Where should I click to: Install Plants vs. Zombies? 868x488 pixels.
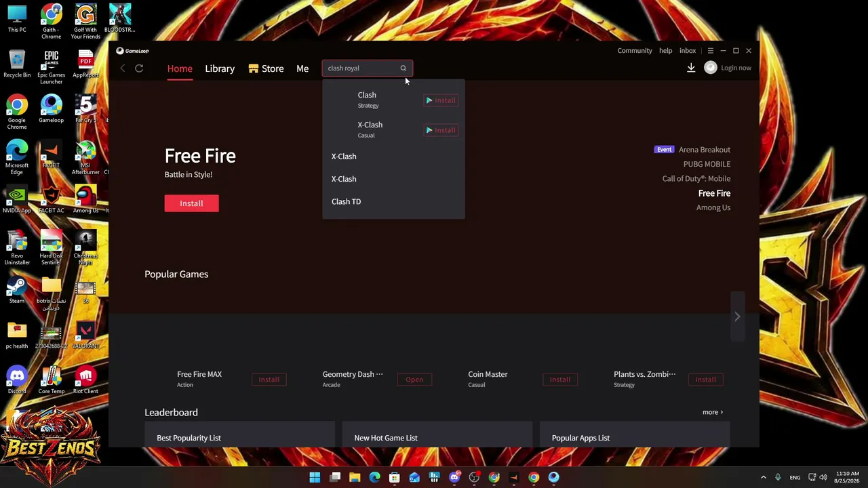point(705,380)
